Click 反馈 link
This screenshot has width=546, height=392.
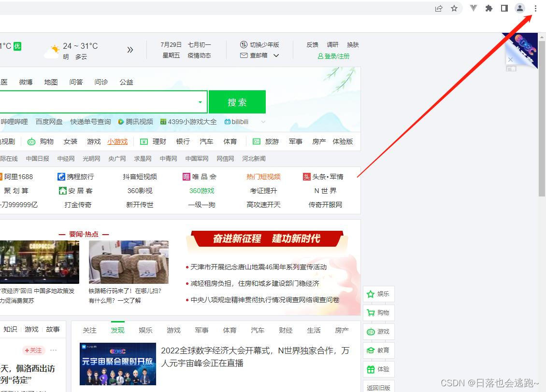(312, 44)
